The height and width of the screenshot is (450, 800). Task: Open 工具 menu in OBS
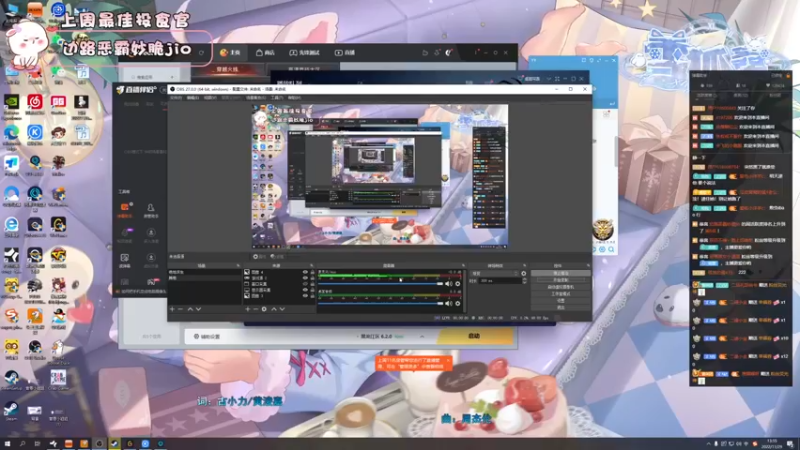pos(277,97)
